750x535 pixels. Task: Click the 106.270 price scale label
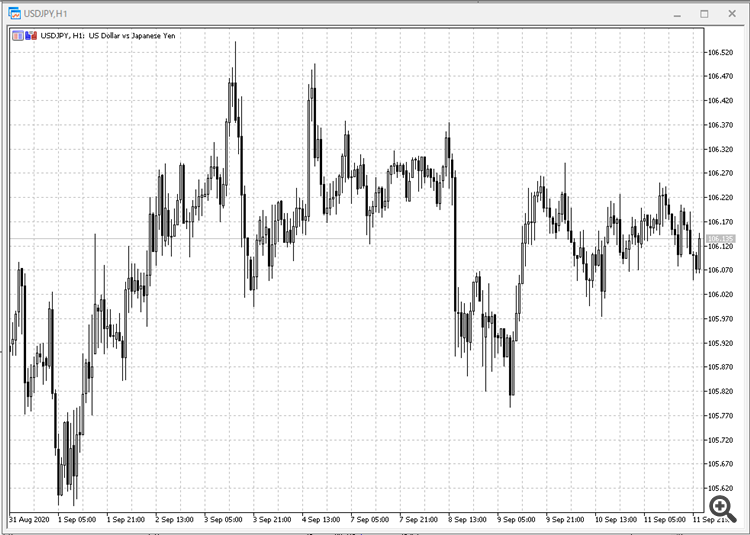[x=720, y=173]
